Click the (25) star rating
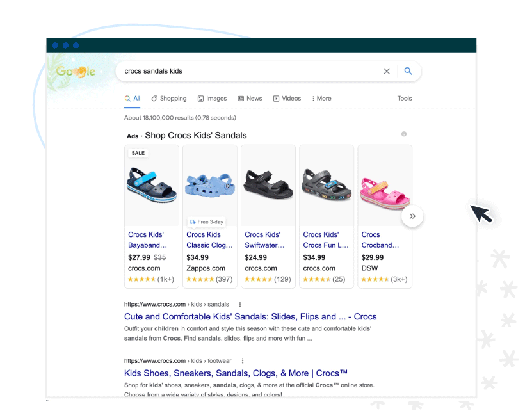The width and height of the screenshot is (525, 420). [324, 279]
